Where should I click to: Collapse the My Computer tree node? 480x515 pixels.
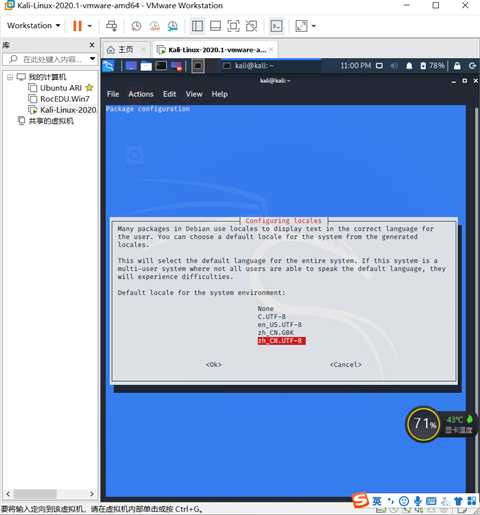pos(10,77)
